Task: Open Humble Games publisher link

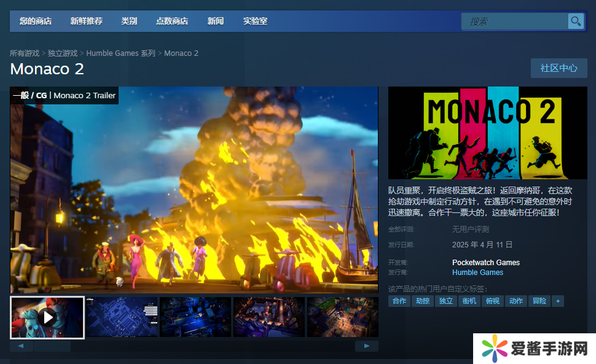Action: [x=477, y=273]
